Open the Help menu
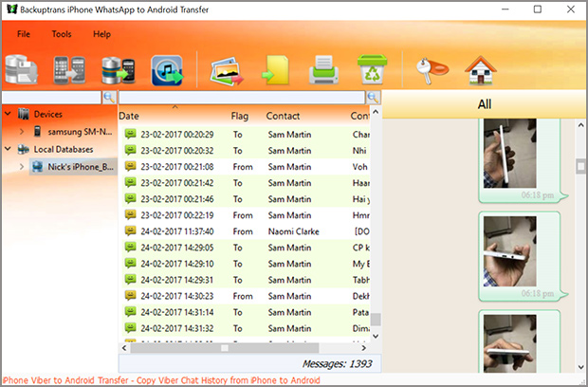 tap(101, 34)
